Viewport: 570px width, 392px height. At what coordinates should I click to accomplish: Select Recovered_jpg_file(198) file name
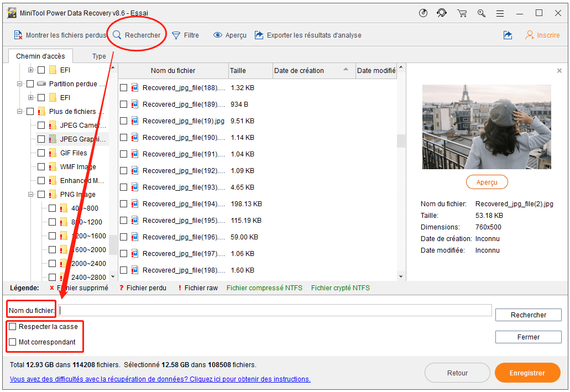pos(184,270)
